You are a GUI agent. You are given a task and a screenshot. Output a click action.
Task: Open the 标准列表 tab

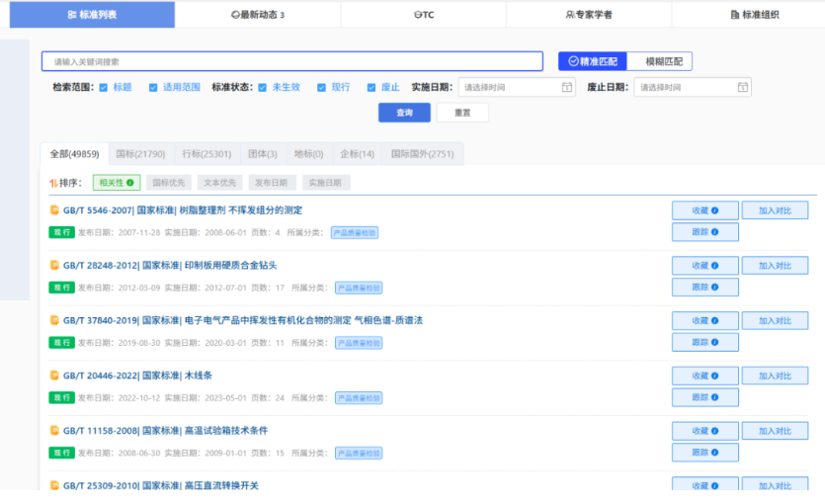[x=92, y=15]
